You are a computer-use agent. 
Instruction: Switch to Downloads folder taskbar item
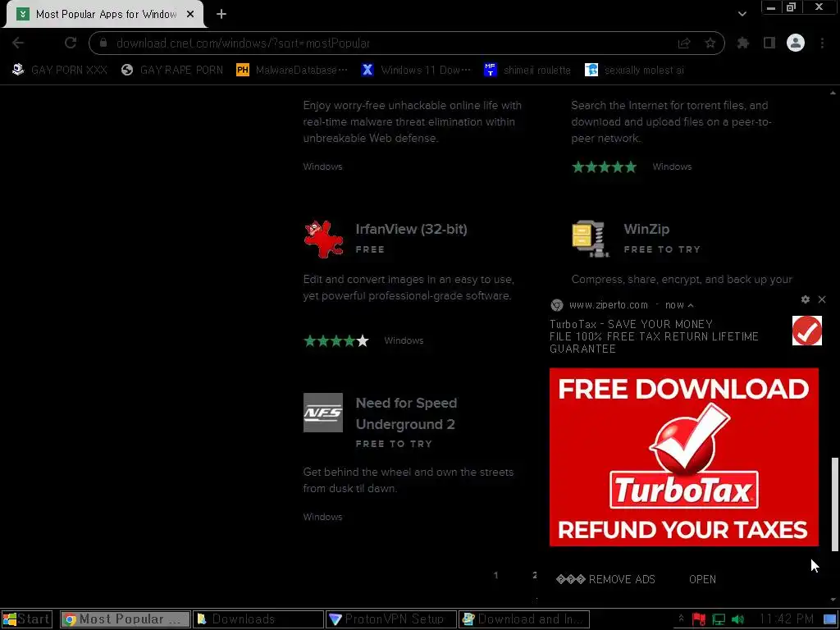[258, 619]
